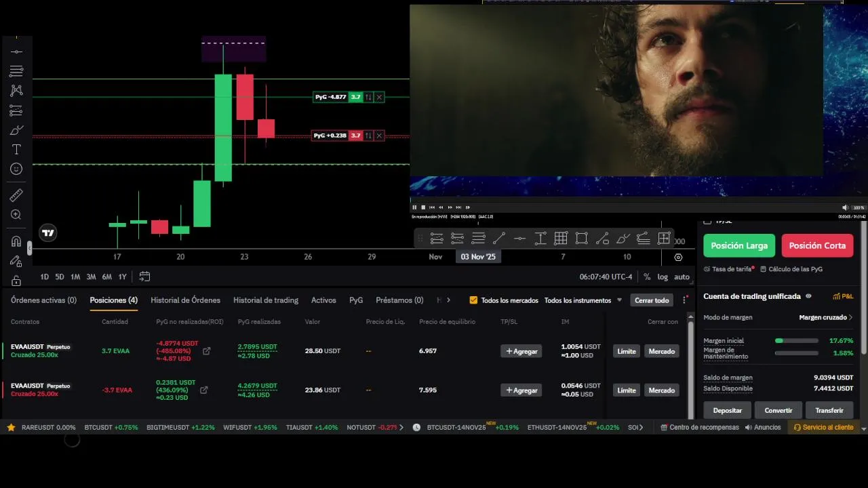
Task: Toggle balance visibility eye icon
Action: point(808,296)
